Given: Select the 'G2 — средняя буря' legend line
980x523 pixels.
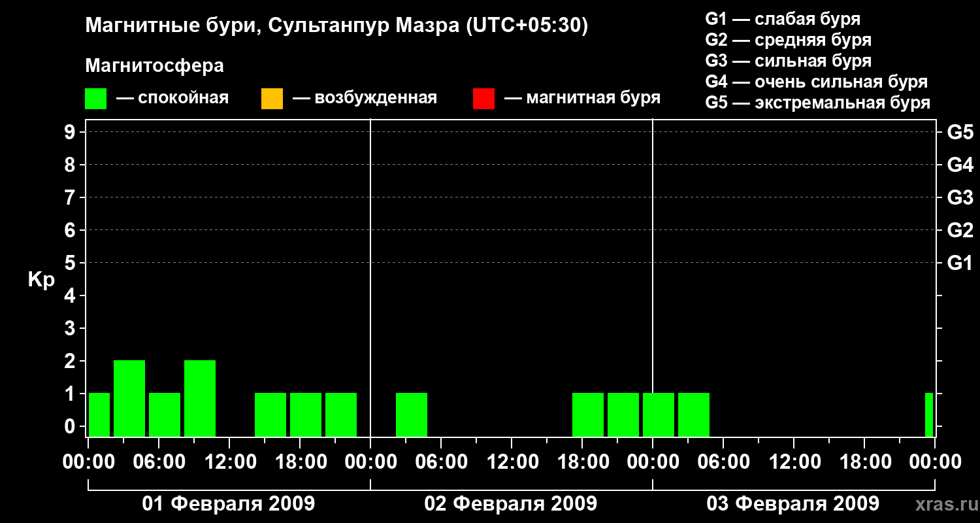Looking at the screenshot, I should [789, 40].
